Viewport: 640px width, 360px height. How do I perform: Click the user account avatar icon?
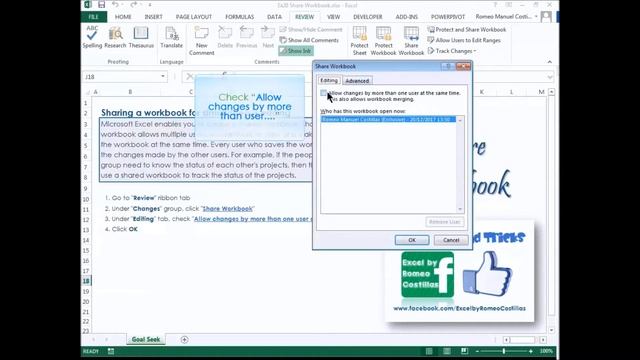tap(546, 16)
